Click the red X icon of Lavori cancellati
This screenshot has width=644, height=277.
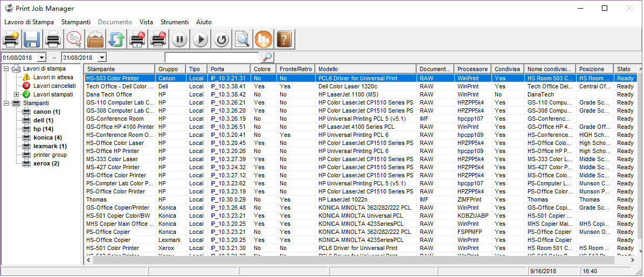click(27, 86)
